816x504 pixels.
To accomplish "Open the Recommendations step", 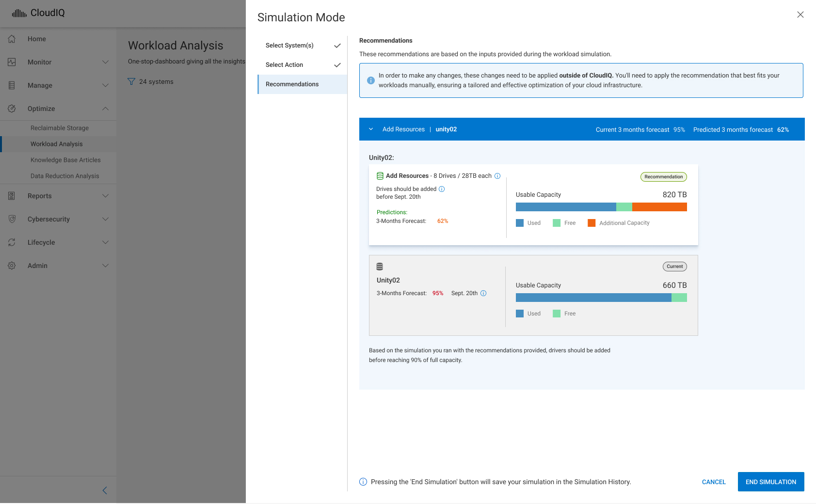I will [x=303, y=84].
